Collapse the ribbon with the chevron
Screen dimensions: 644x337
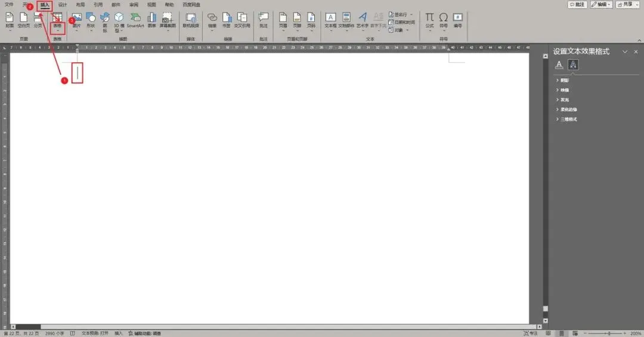(x=639, y=40)
